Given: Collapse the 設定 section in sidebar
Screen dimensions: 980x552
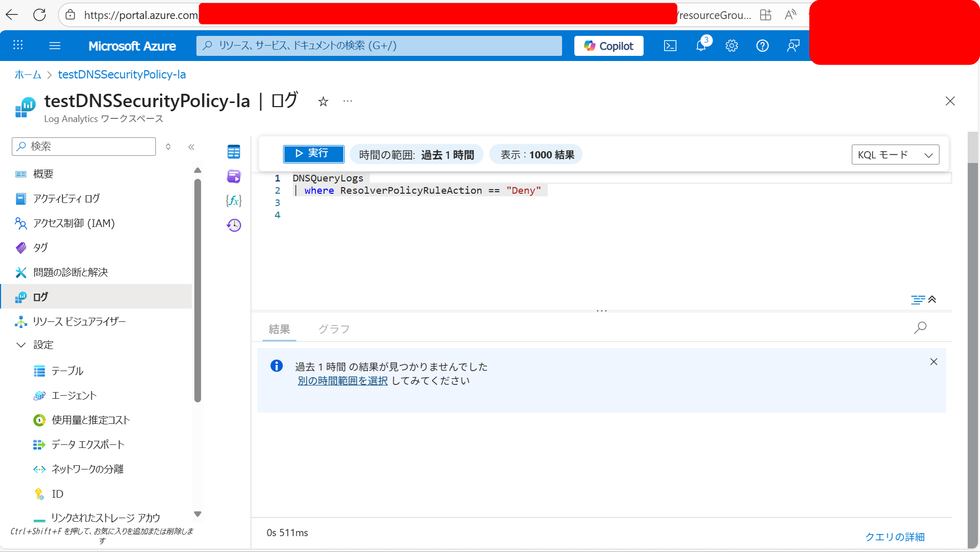Looking at the screenshot, I should point(21,345).
